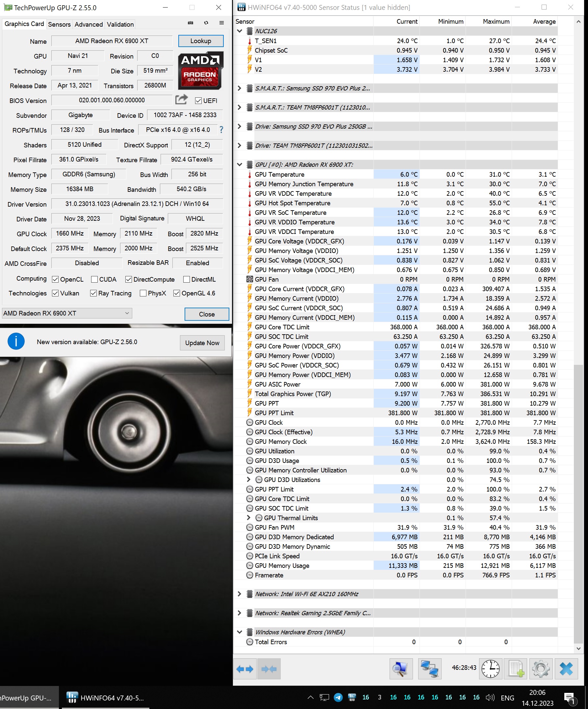This screenshot has height=709, width=588.
Task: Switch to the Sensors tab in GPU-Z
Action: click(x=59, y=24)
